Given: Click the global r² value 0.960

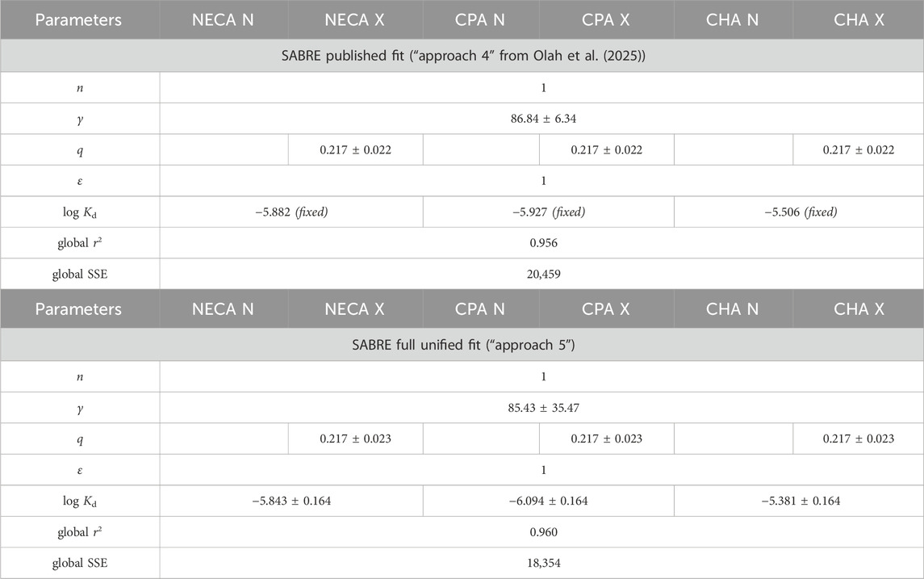Looking at the screenshot, I should tap(541, 532).
